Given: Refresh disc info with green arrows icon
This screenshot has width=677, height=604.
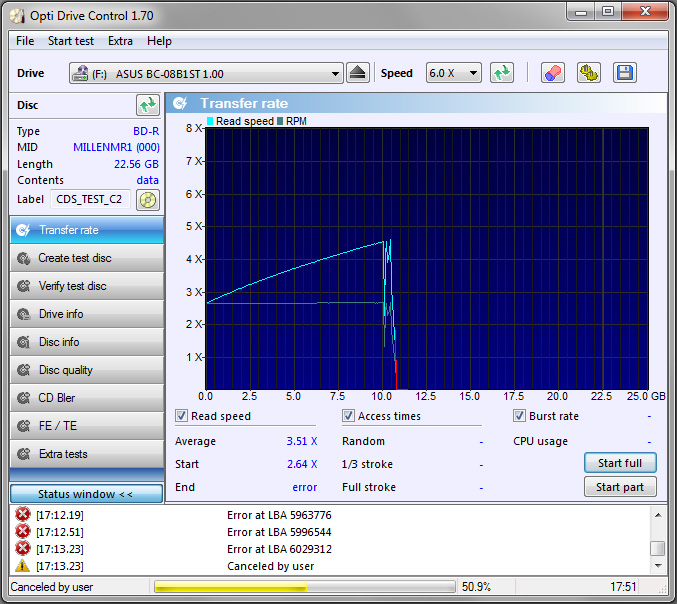Looking at the screenshot, I should coord(148,105).
